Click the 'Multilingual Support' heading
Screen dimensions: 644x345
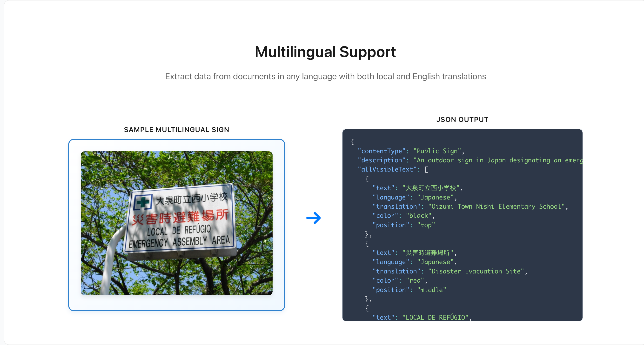click(x=325, y=52)
